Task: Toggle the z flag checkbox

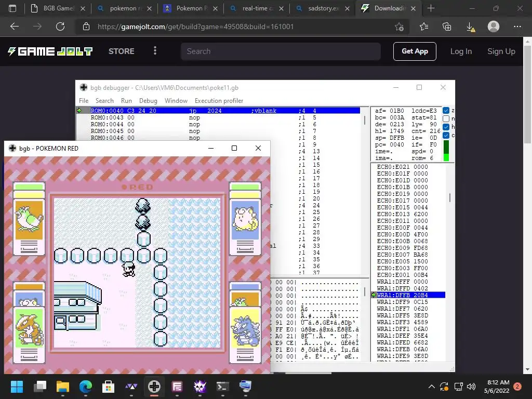Action: (x=446, y=110)
